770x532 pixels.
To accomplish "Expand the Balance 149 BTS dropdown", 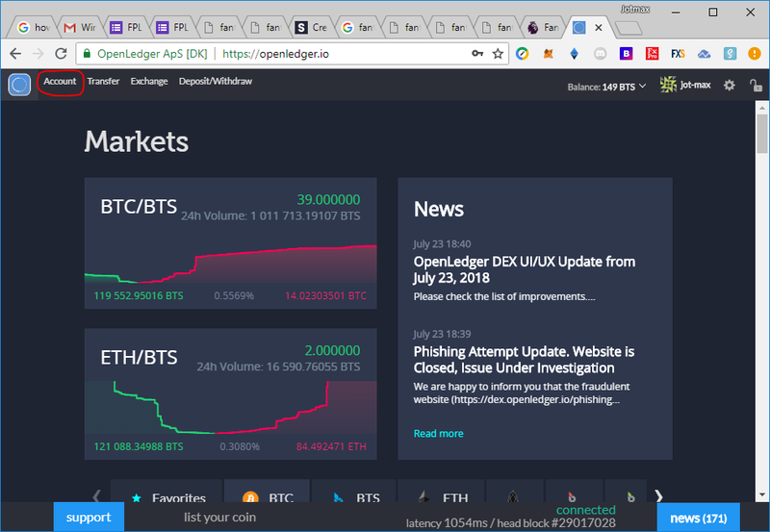I will click(606, 87).
